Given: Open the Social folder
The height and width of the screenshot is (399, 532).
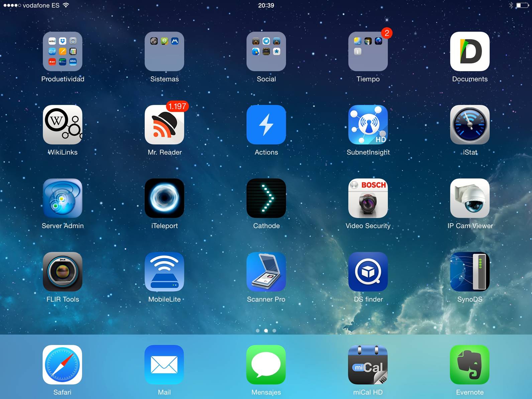Looking at the screenshot, I should point(266,51).
